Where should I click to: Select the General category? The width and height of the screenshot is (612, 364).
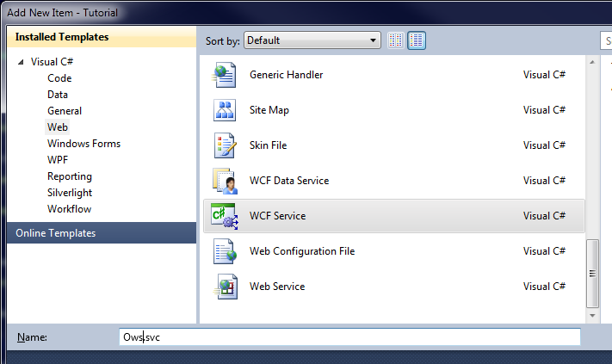click(x=65, y=111)
